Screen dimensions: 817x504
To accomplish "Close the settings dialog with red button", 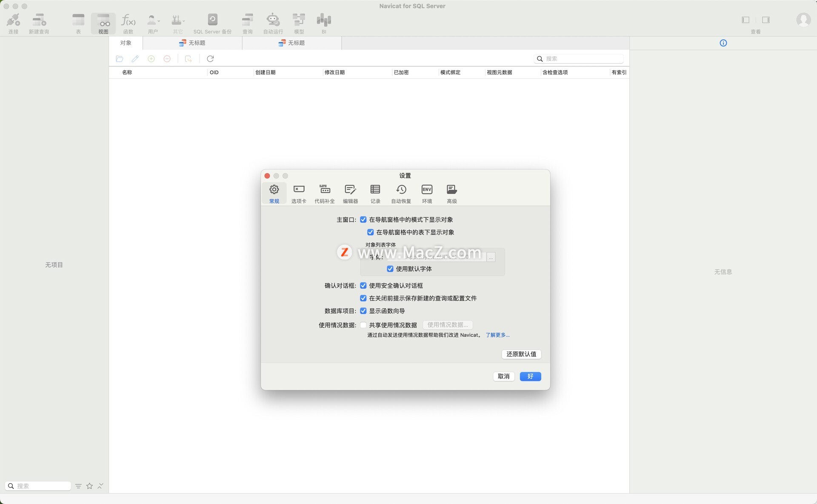I will (x=267, y=176).
